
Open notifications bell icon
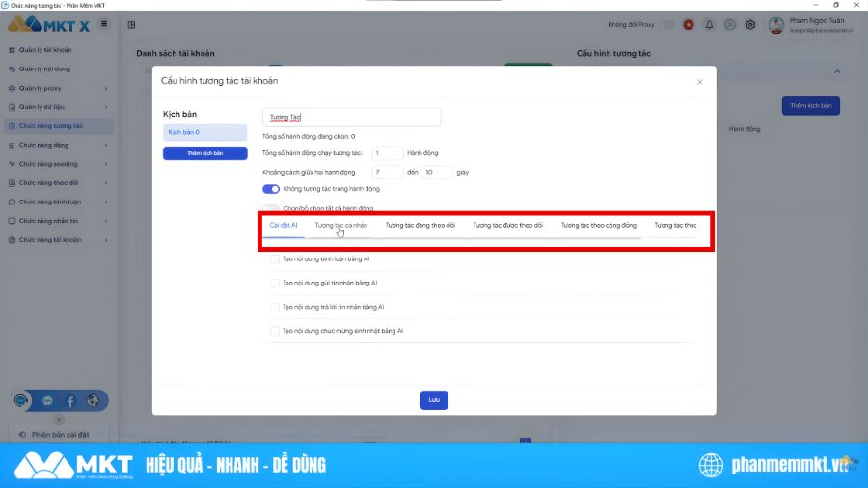coord(709,25)
